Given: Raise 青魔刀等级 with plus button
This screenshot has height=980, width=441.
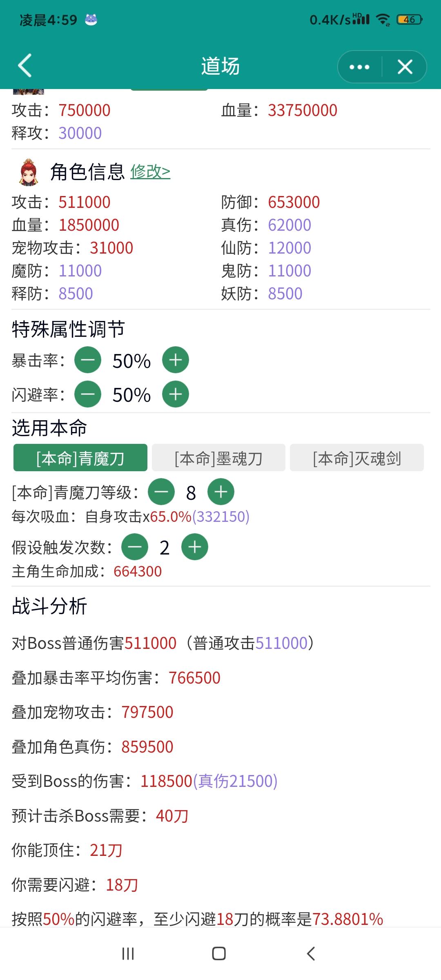Looking at the screenshot, I should [221, 492].
